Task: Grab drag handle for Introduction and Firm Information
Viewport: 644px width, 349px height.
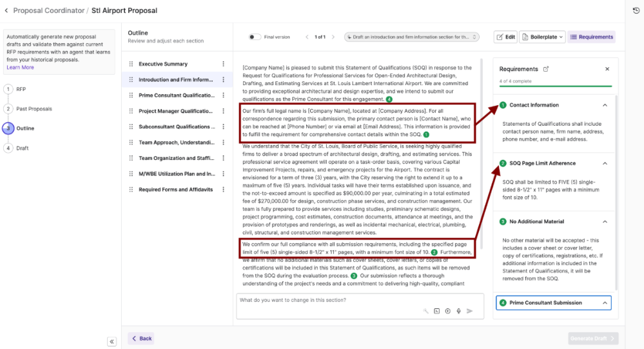Action: coord(131,80)
